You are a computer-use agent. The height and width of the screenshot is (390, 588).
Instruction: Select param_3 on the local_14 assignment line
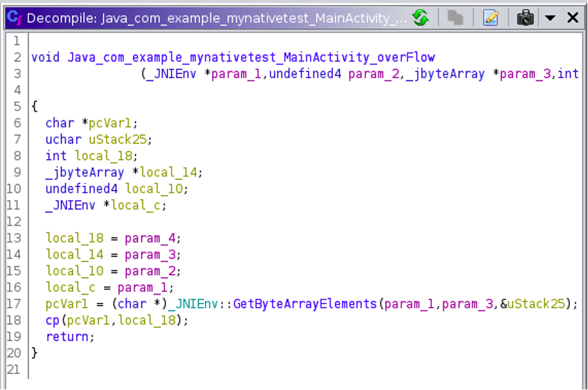point(150,254)
